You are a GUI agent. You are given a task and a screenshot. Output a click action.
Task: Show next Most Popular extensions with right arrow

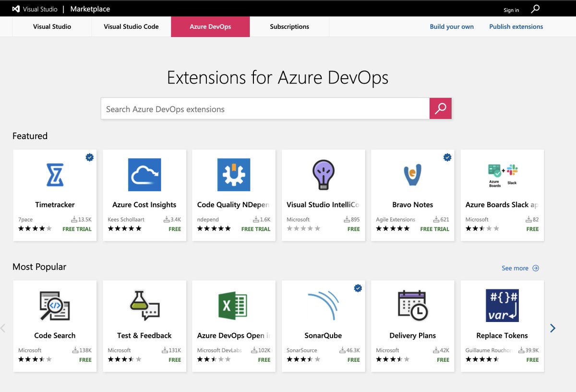coord(553,328)
